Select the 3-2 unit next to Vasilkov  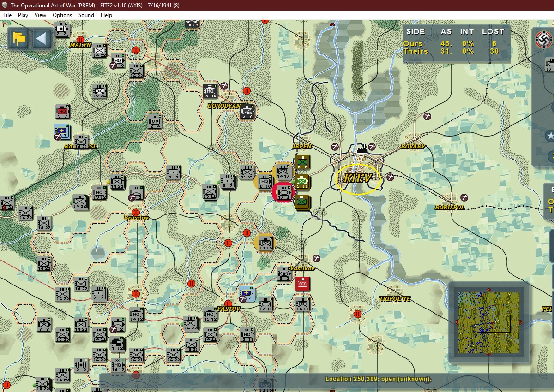click(284, 274)
